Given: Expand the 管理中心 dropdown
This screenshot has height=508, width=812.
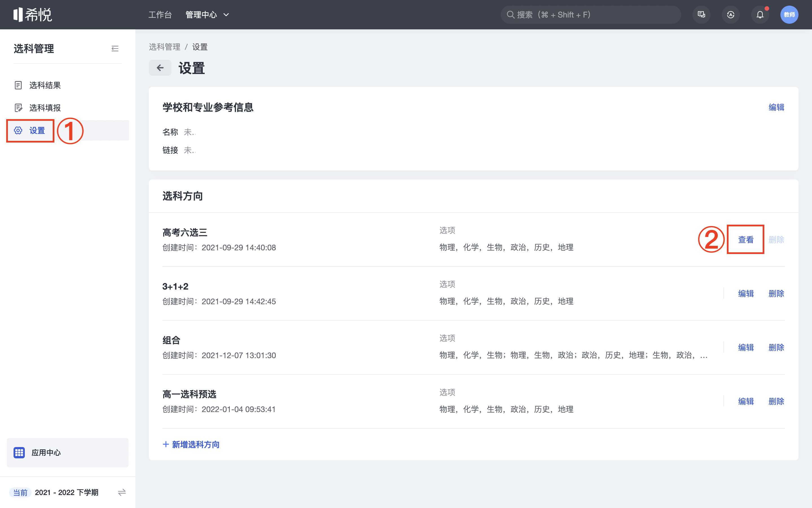Looking at the screenshot, I should pyautogui.click(x=207, y=15).
